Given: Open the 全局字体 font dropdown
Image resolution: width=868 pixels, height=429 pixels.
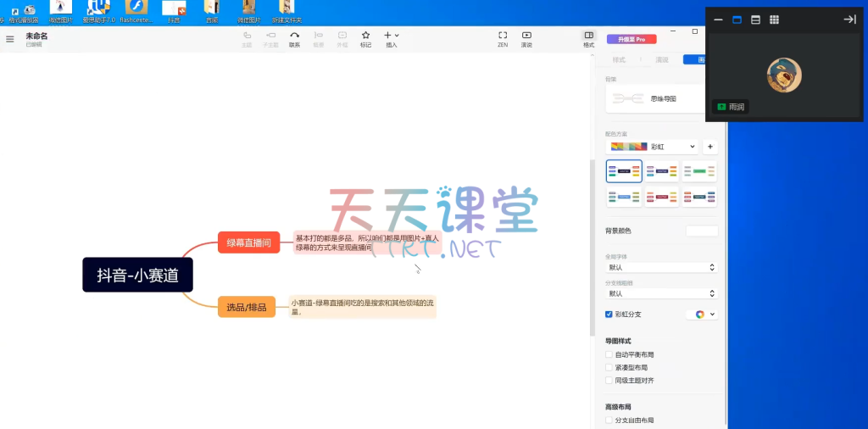Looking at the screenshot, I should (x=661, y=267).
